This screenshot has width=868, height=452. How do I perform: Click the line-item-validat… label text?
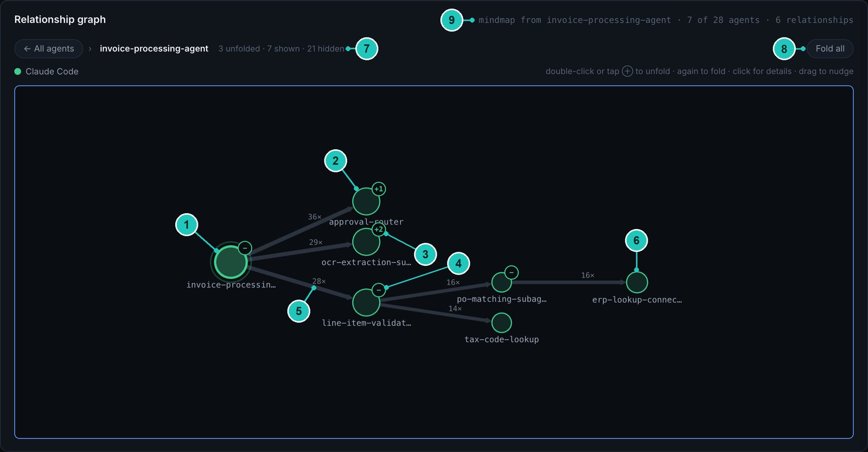coord(367,323)
